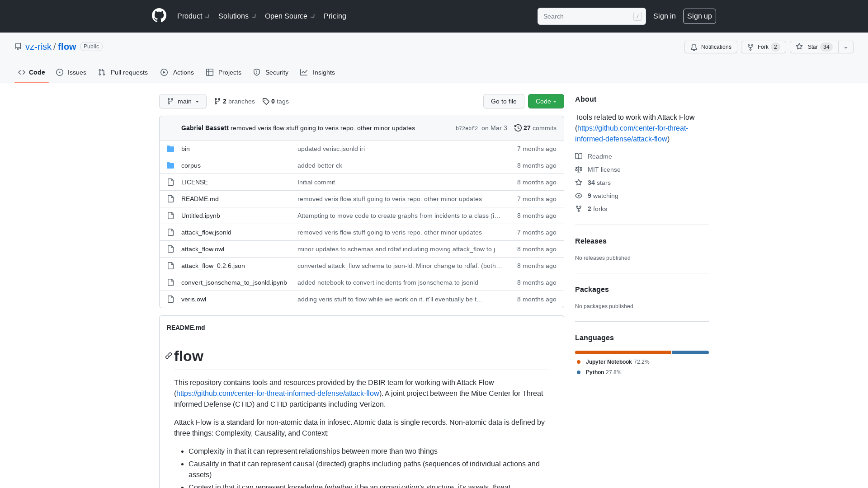Click the LICENSE file icon
The image size is (868, 488).
[170, 182]
